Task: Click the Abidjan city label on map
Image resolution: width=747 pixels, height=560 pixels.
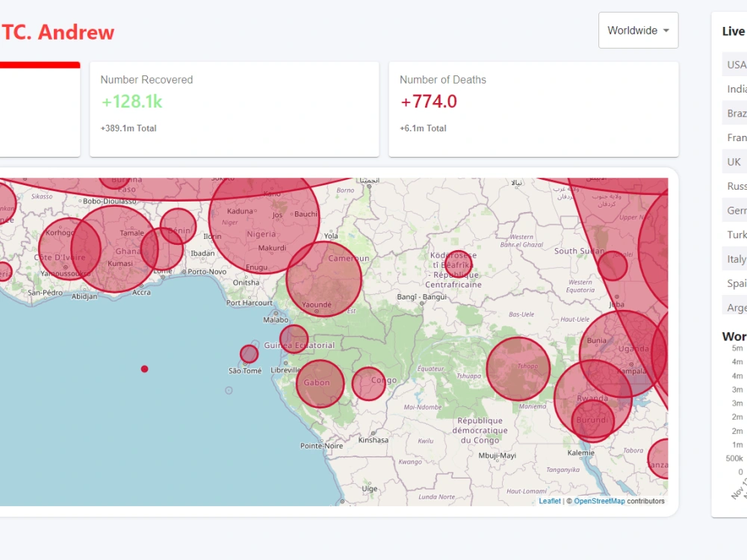Action: tap(84, 296)
